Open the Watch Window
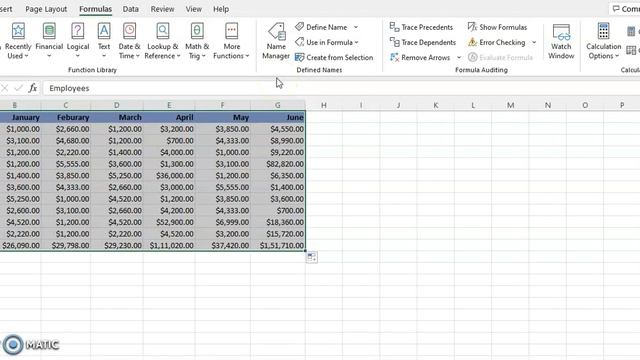640x360 pixels. (561, 41)
